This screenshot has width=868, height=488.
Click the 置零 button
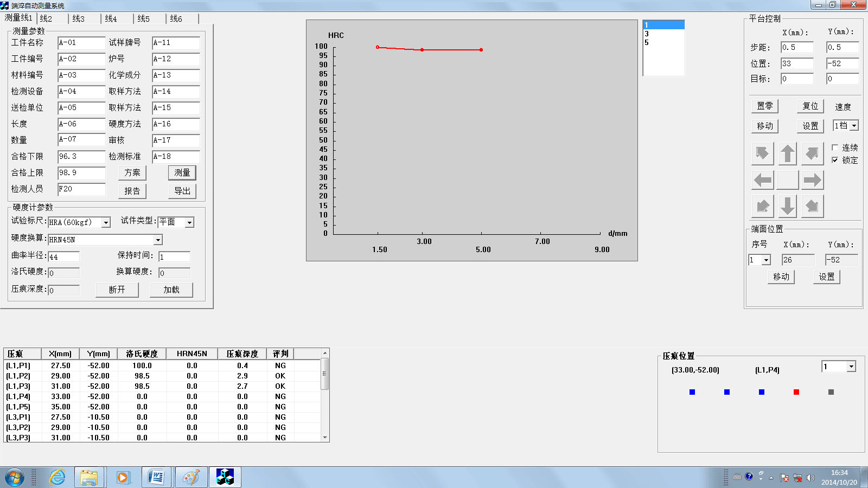tap(765, 106)
